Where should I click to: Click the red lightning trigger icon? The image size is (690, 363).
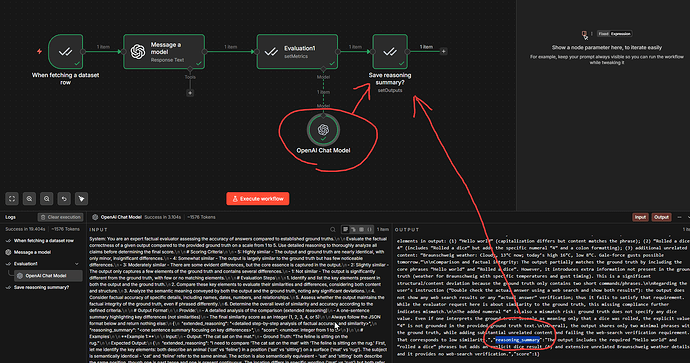tap(39, 51)
